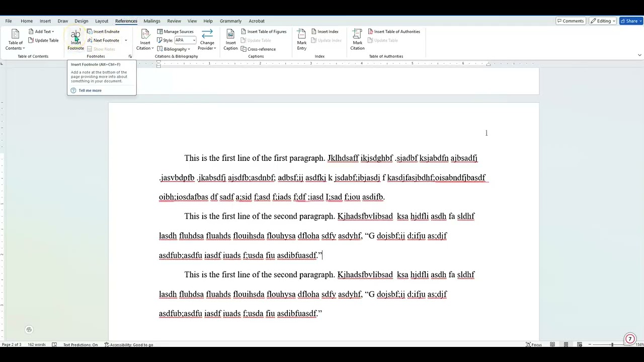Click Insert Index
The height and width of the screenshot is (362, 644).
pos(325,32)
